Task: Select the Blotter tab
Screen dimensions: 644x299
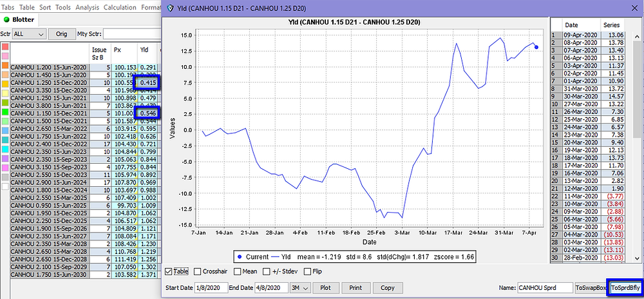Action: [19, 19]
